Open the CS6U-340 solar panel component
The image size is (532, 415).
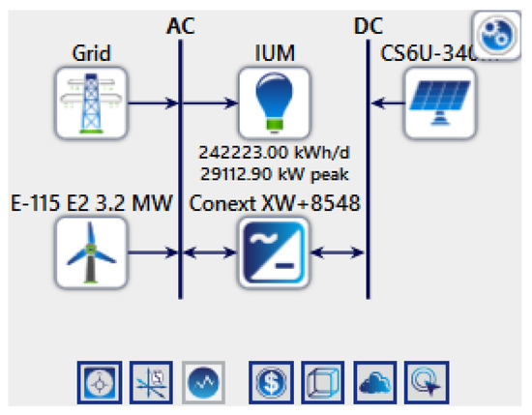pyautogui.click(x=440, y=104)
